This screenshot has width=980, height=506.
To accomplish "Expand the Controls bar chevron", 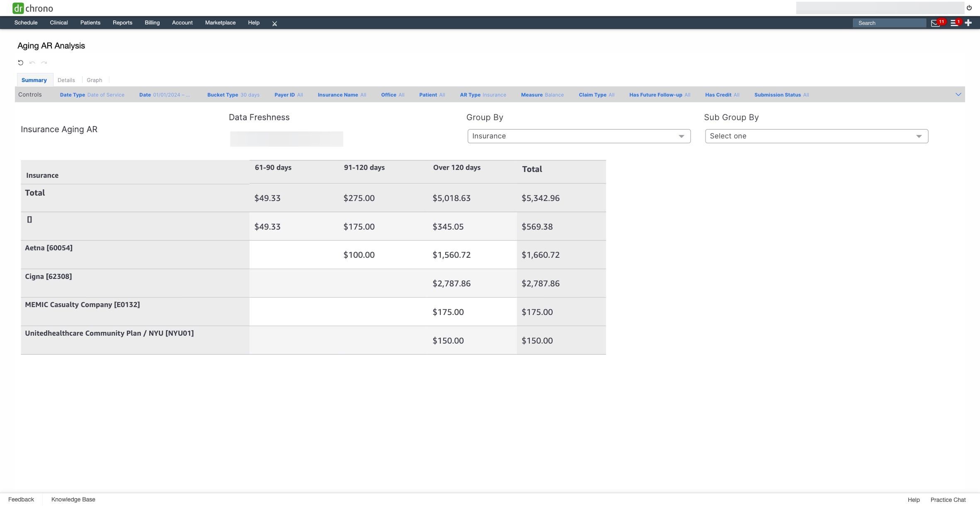I will (958, 94).
